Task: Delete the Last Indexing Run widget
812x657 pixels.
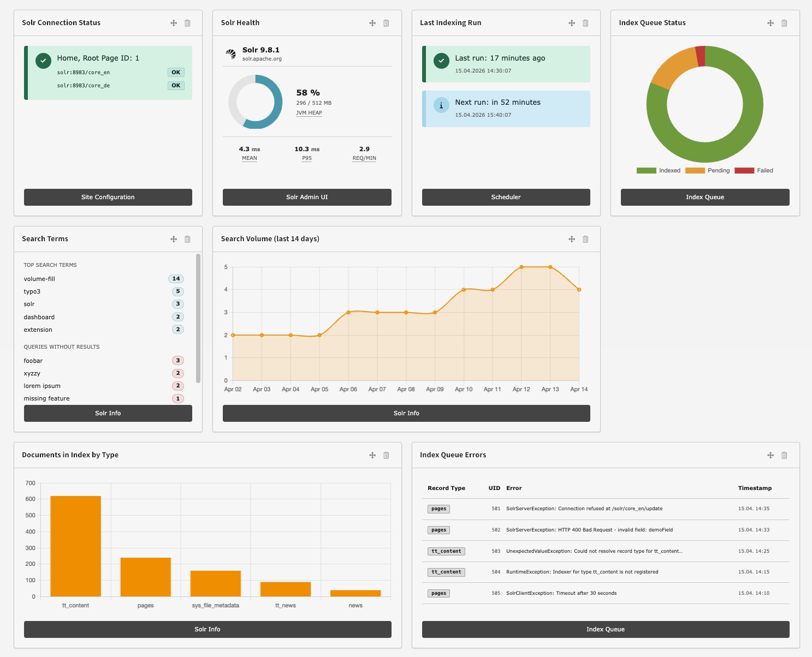Action: point(585,23)
